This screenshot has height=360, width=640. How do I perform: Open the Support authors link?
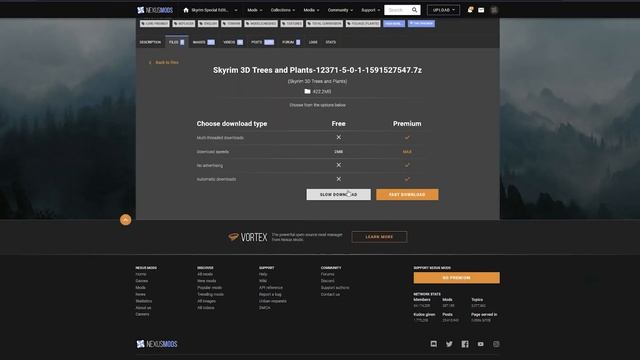click(x=335, y=288)
